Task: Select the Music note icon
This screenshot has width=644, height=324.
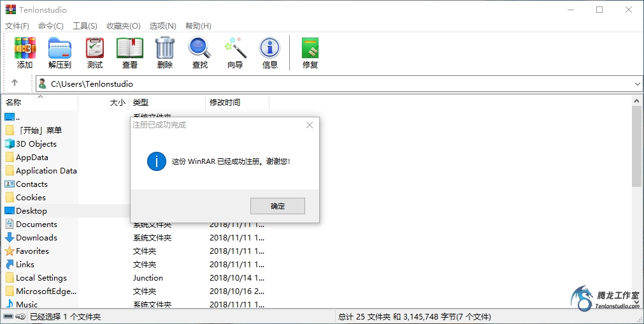Action: click(x=10, y=304)
